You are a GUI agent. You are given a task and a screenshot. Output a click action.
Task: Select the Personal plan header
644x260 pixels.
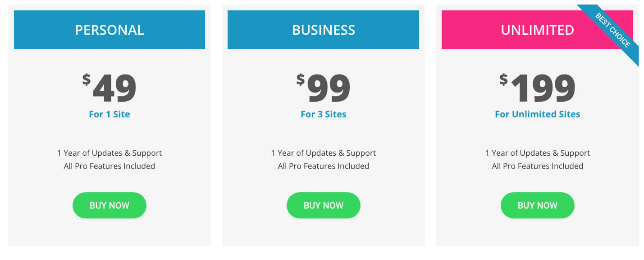pyautogui.click(x=110, y=30)
